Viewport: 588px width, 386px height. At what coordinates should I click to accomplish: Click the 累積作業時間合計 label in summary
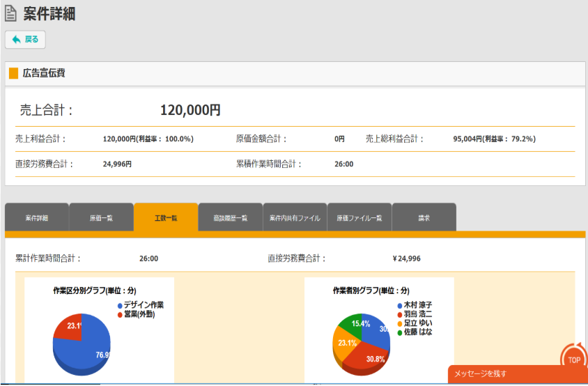[268, 164]
